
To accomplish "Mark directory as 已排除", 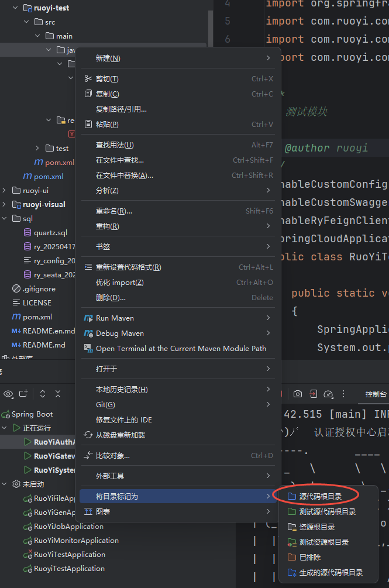I will pos(309,557).
